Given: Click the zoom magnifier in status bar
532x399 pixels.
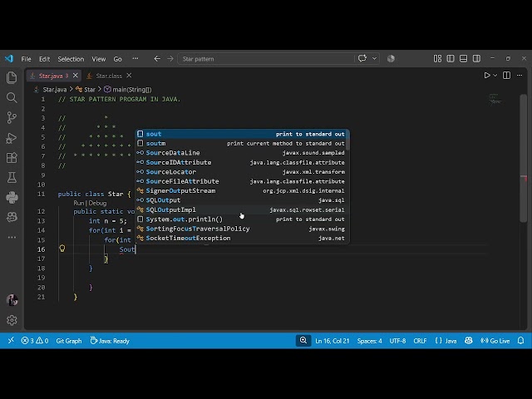Looking at the screenshot, I should [x=303, y=340].
